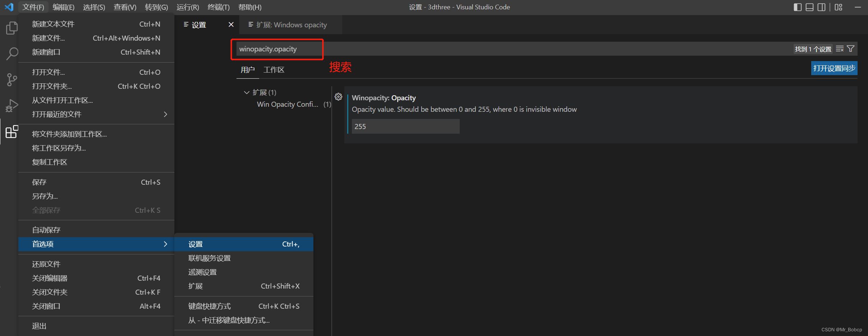Screen dimensions: 868x336
Task: Open the Explorer view in activity bar
Action: click(x=12, y=28)
